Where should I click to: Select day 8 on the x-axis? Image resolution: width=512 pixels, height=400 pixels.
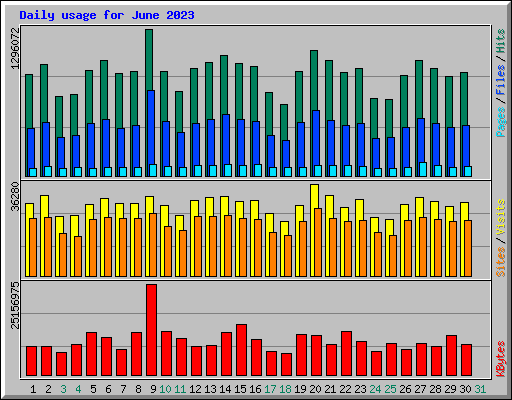138,389
